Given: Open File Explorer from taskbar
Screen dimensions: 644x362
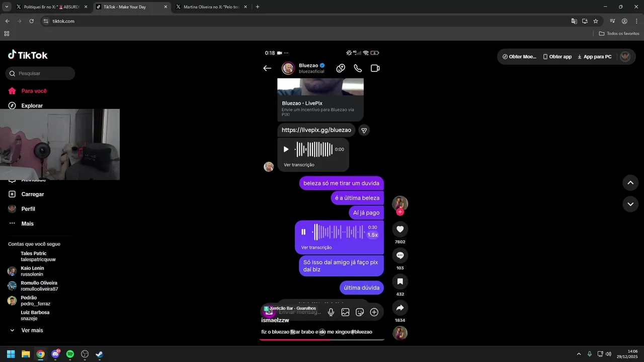Looking at the screenshot, I should [26, 354].
